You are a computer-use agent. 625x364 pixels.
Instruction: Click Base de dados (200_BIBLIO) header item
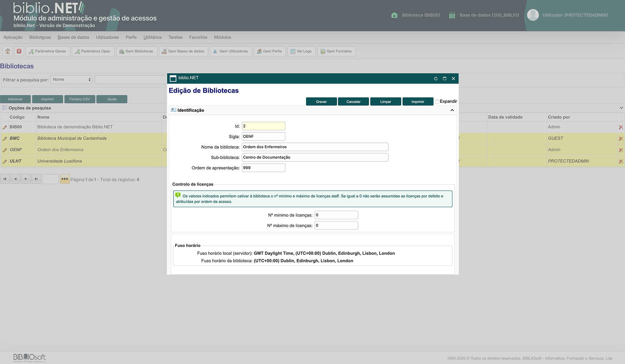click(x=484, y=15)
